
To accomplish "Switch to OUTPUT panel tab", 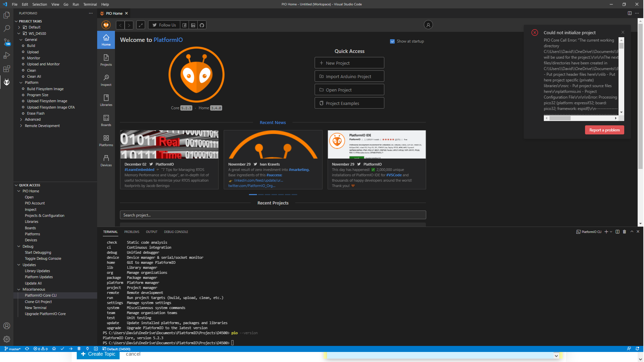I will tap(152, 232).
